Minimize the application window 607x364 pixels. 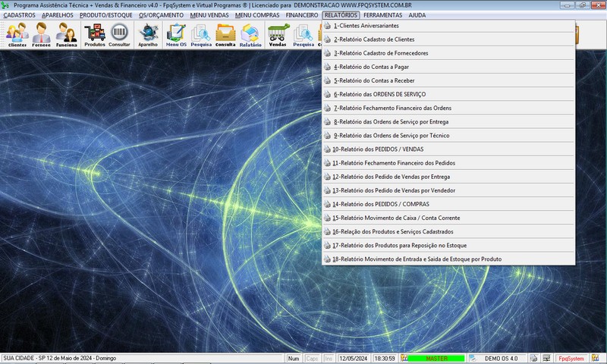[567, 5]
